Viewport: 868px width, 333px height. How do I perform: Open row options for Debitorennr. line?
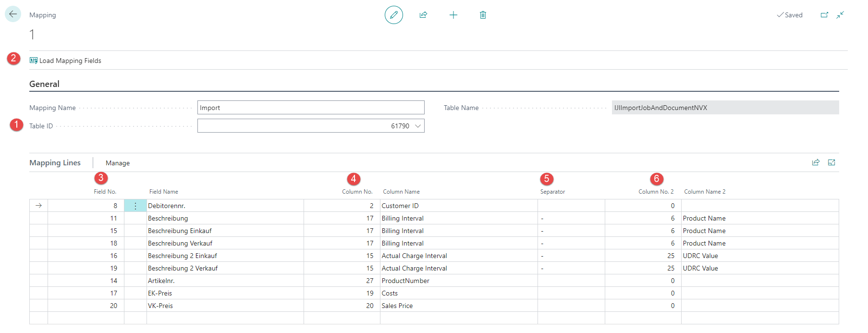pyautogui.click(x=135, y=206)
